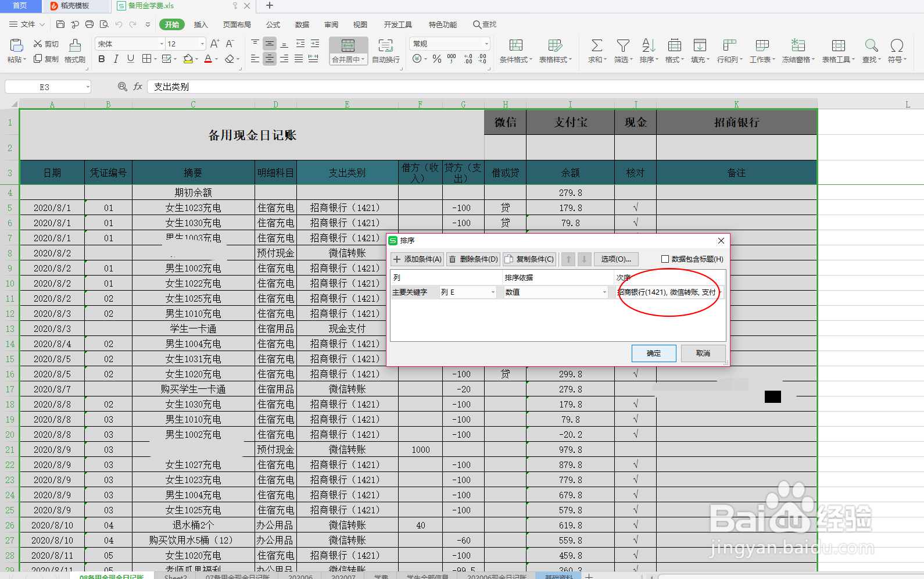Confirm sort with 确定 button

pos(654,353)
